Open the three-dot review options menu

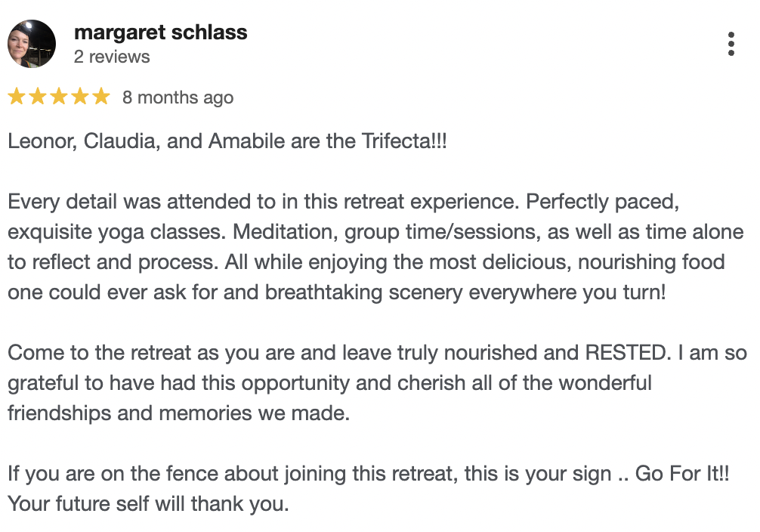pyautogui.click(x=731, y=44)
